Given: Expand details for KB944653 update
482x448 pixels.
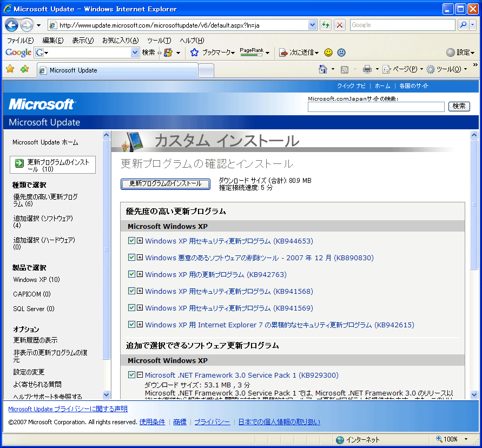Looking at the screenshot, I should [140, 240].
